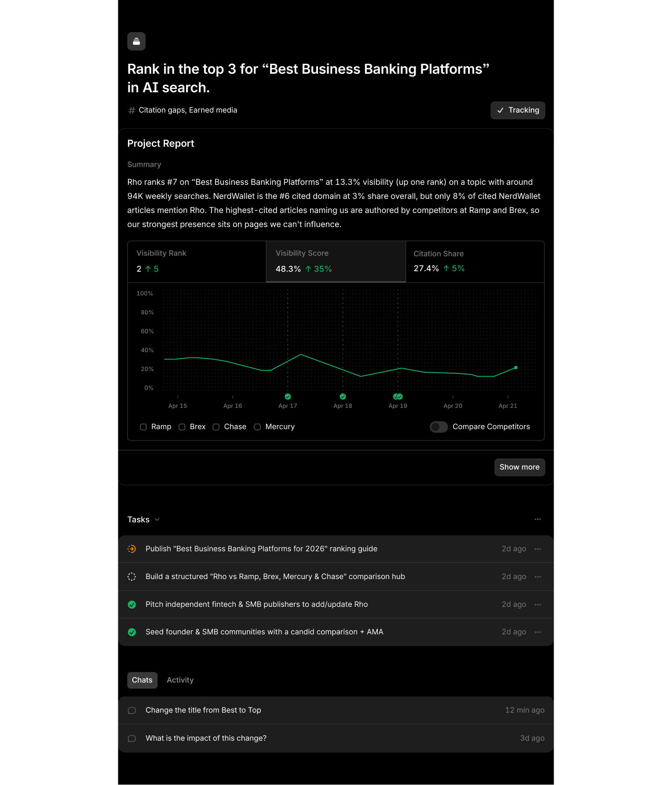This screenshot has width=672, height=785.
Task: Click in-progress status icon for ranking guide task
Action: [131, 549]
